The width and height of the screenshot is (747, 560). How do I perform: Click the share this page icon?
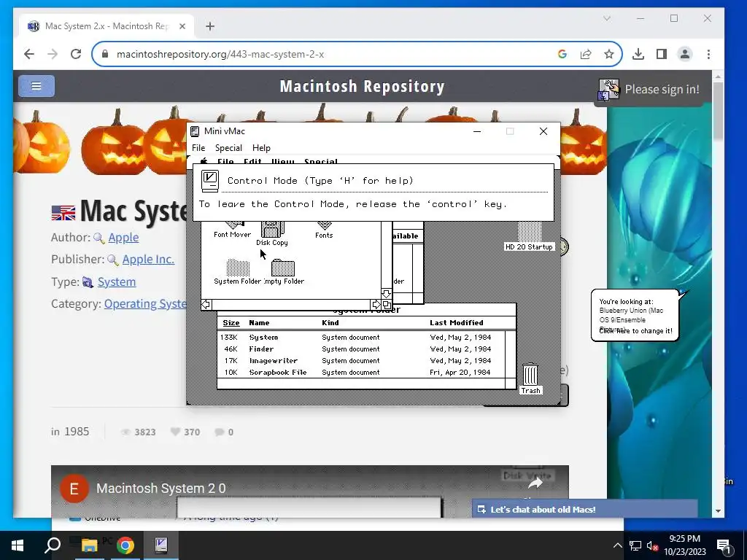click(x=586, y=54)
